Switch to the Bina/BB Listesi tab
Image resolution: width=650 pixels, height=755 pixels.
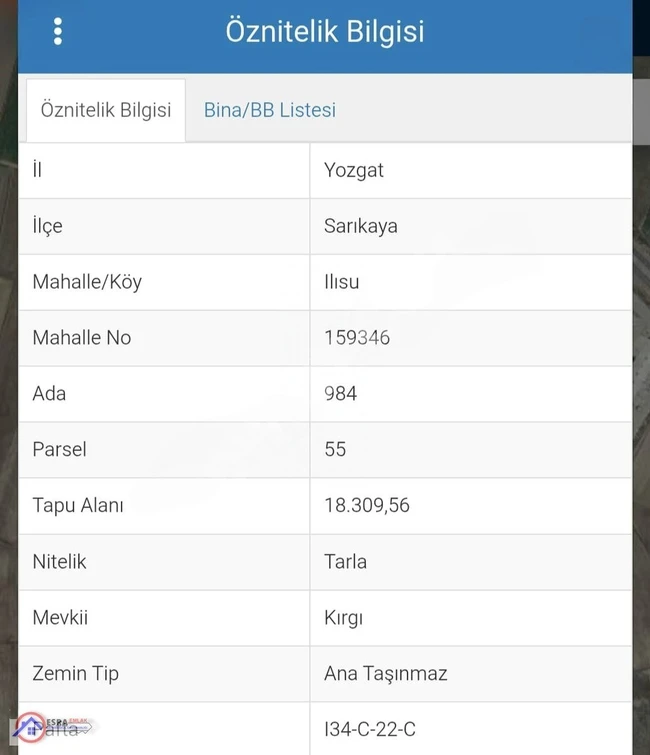[x=270, y=110]
